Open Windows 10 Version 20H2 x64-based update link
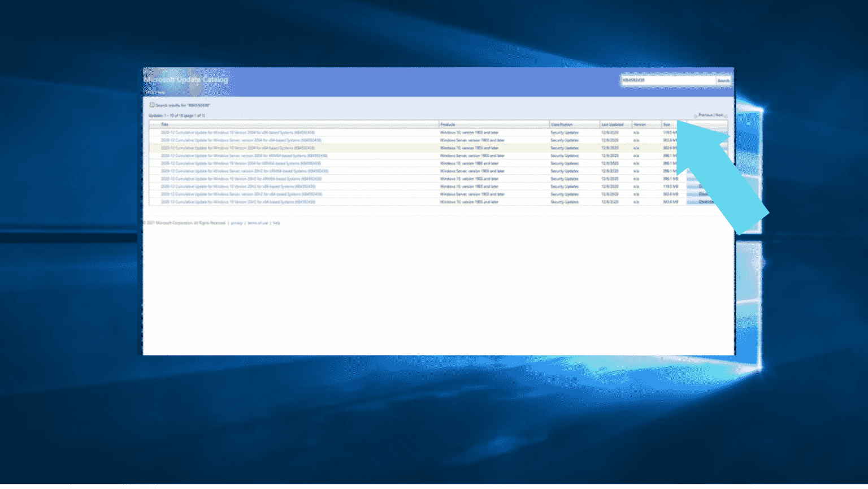This screenshot has height=489, width=868. coord(238,202)
